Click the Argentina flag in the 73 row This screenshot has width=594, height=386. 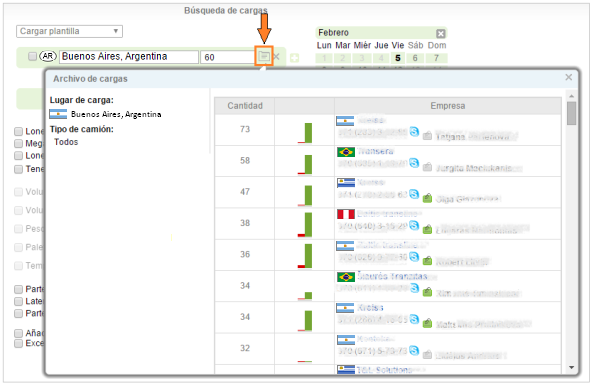[x=345, y=120]
